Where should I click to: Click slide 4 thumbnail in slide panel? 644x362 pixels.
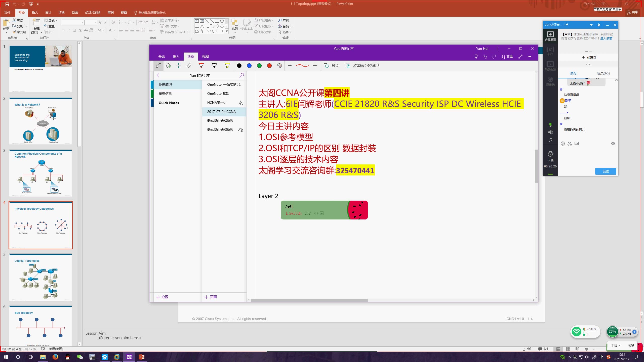coord(41,225)
